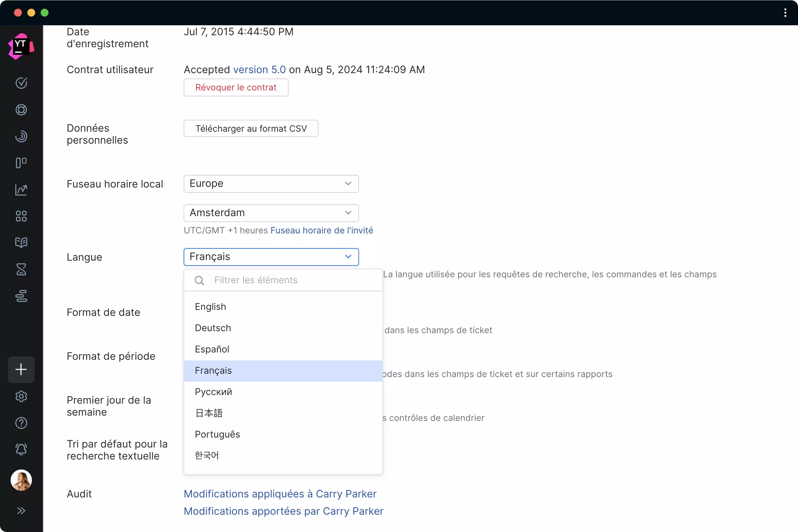Expand the sidebar with double chevron
The height and width of the screenshot is (532, 798).
(21, 511)
